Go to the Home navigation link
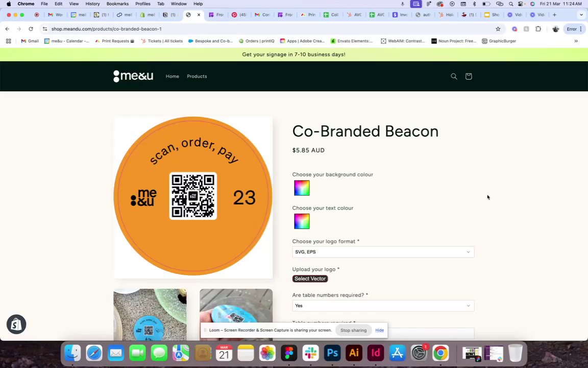This screenshot has height=368, width=588. 173,76
